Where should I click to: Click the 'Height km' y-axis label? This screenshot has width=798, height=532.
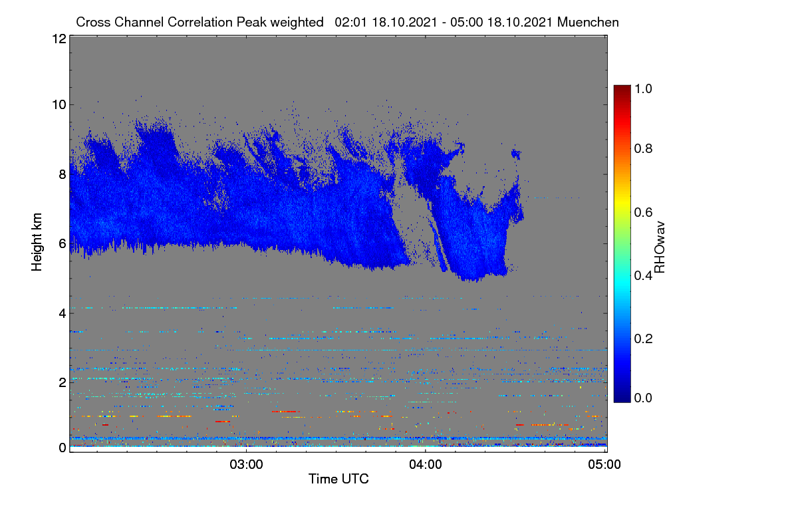37,242
